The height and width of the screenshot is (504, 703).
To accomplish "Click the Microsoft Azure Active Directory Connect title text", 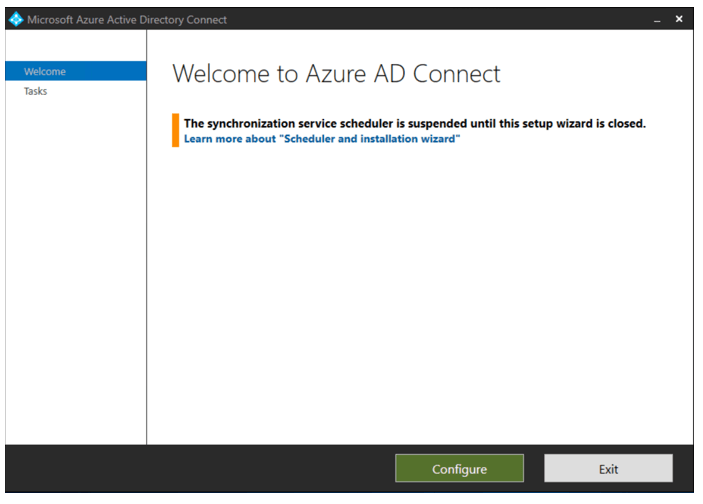I will (127, 19).
